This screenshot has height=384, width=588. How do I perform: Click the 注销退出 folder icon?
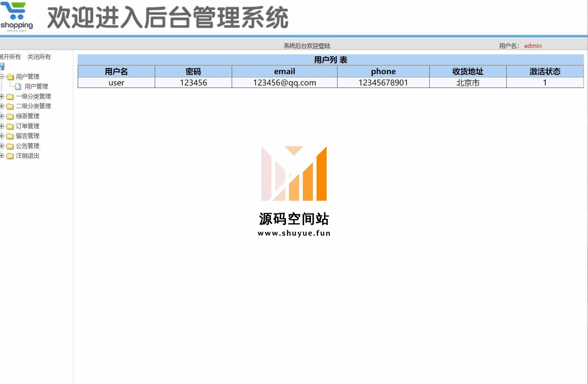(10, 156)
